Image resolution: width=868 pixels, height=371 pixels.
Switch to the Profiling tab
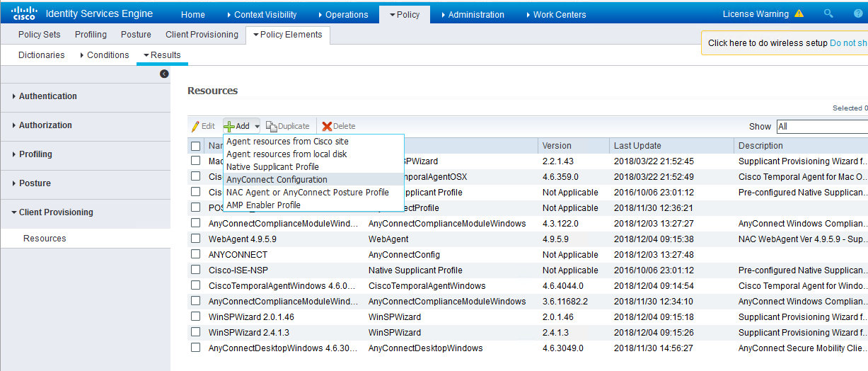(91, 35)
